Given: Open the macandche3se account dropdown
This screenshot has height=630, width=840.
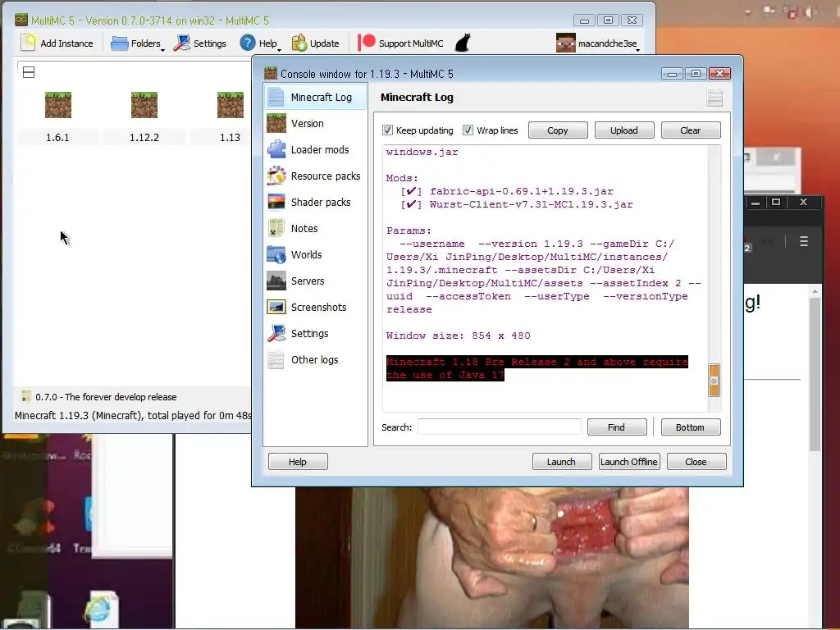Looking at the screenshot, I should tap(598, 43).
